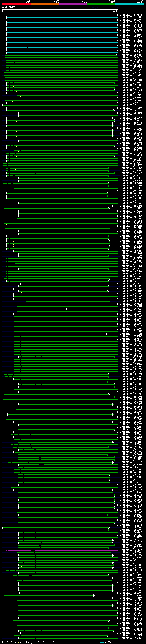Click the UniRef100_B8AK21 label
The height and width of the screenshot is (644, 146).
pos(131,284)
